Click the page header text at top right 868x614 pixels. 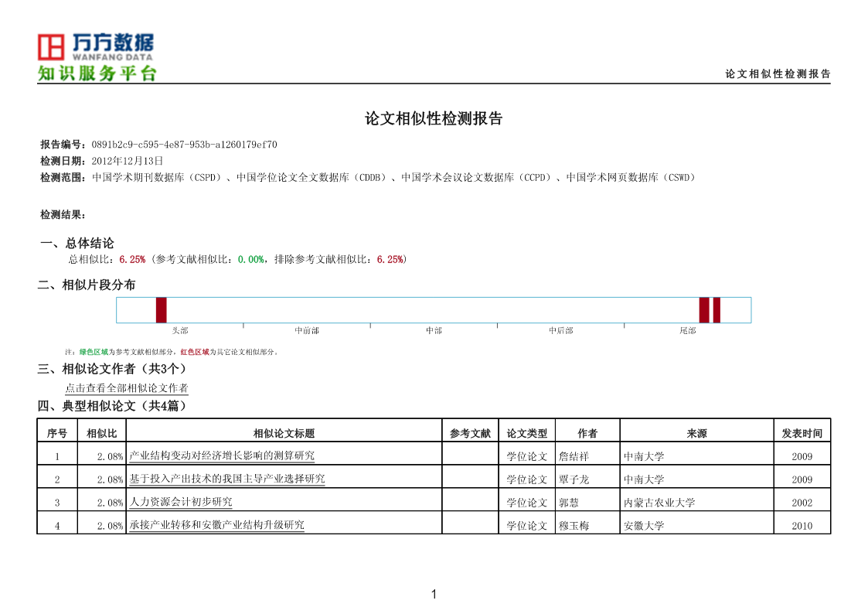coord(778,73)
